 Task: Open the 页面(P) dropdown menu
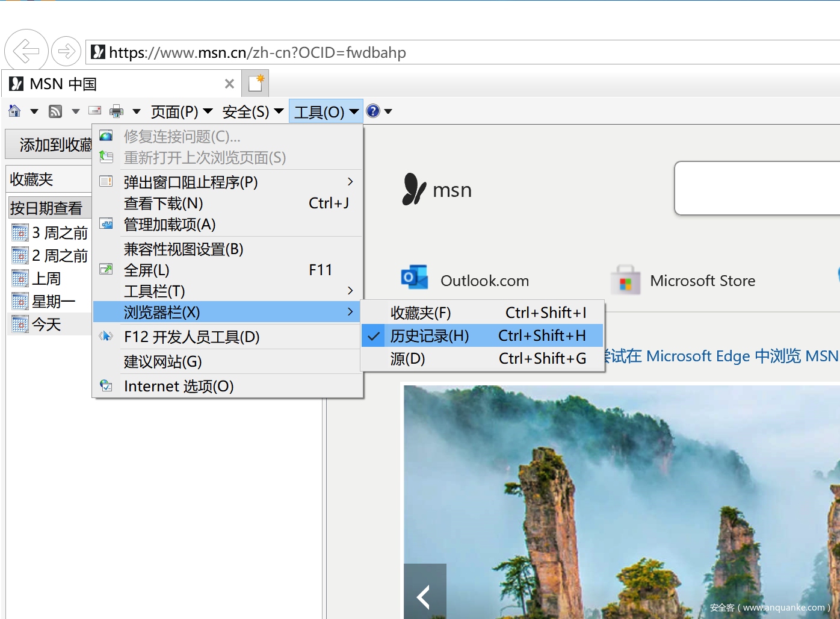(181, 111)
